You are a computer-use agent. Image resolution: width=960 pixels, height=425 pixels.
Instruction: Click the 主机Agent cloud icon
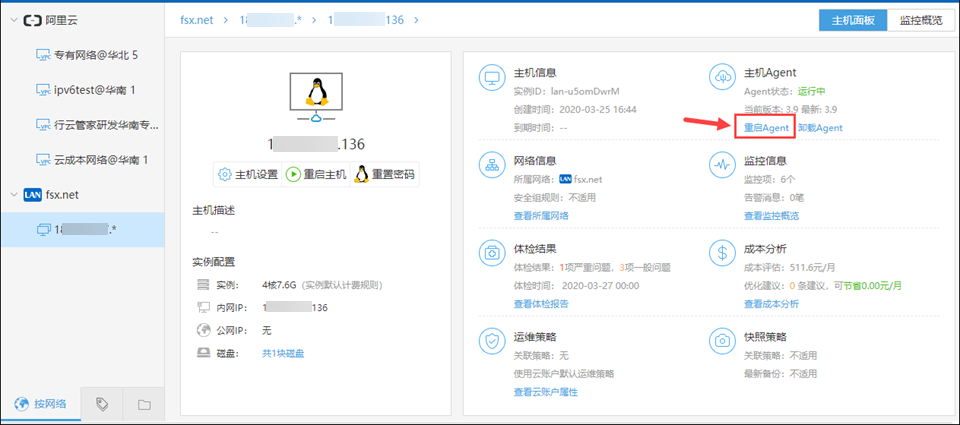[x=722, y=78]
